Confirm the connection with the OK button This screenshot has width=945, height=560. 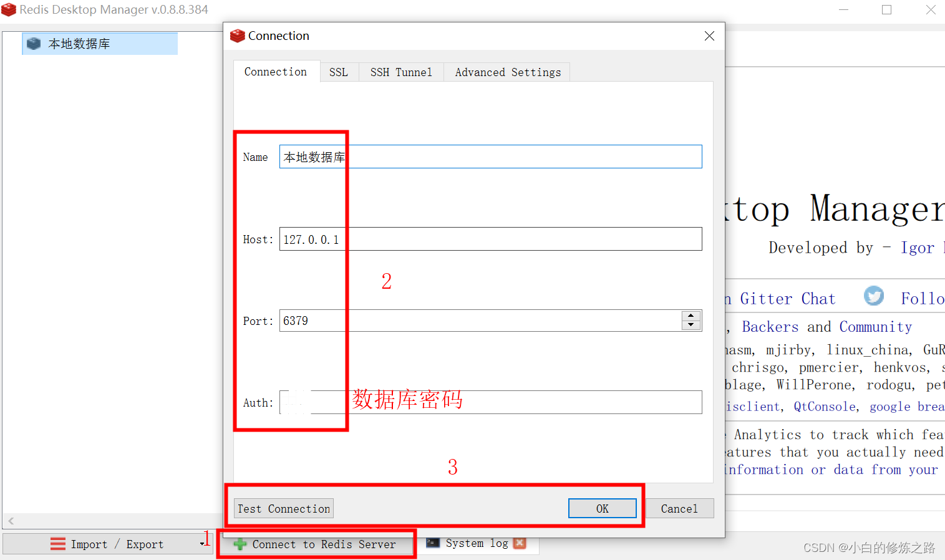[603, 508]
